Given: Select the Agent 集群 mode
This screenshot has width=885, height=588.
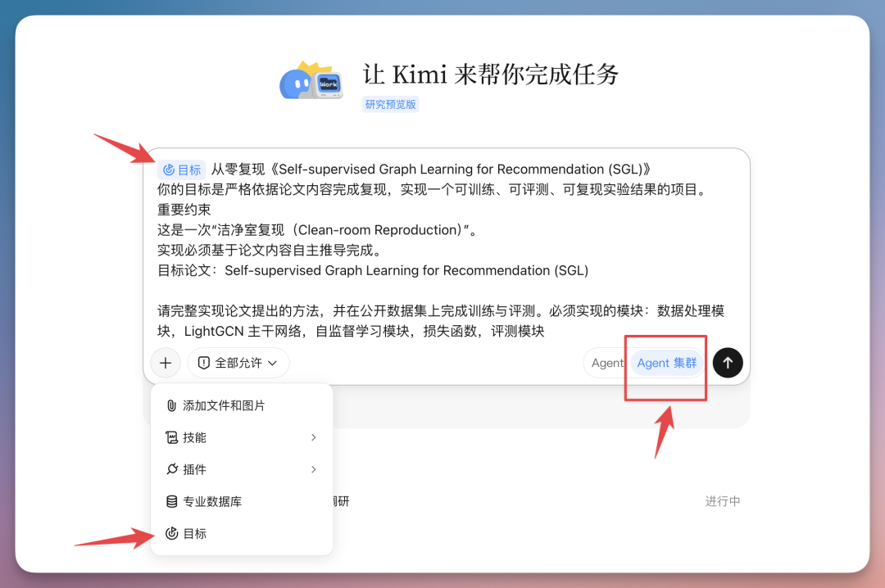Looking at the screenshot, I should tap(666, 363).
